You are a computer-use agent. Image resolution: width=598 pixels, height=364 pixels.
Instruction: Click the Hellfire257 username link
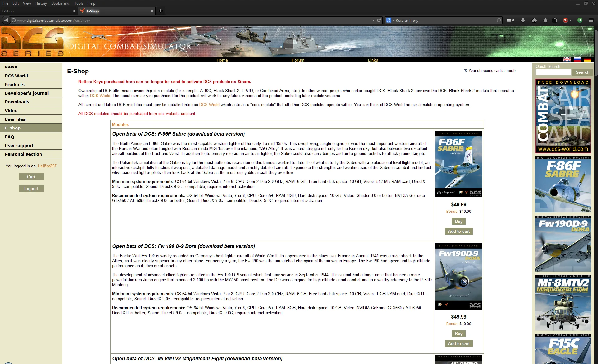47,166
